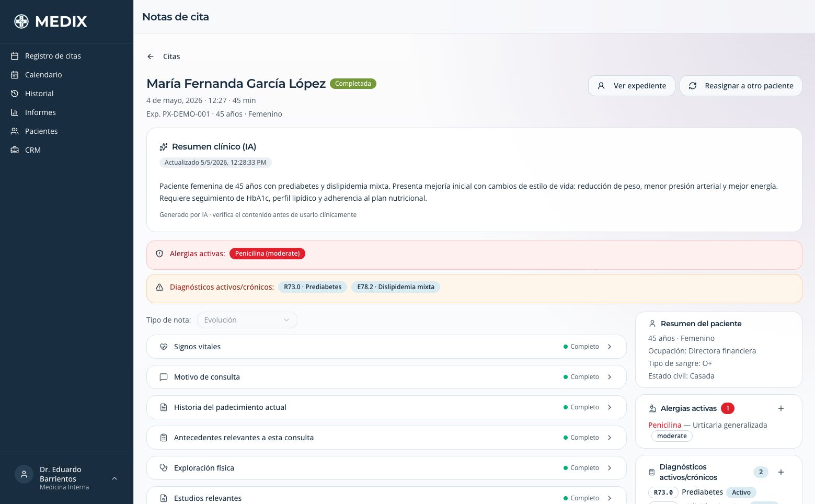Click Penicilina allergy name in sidebar card

[665, 425]
